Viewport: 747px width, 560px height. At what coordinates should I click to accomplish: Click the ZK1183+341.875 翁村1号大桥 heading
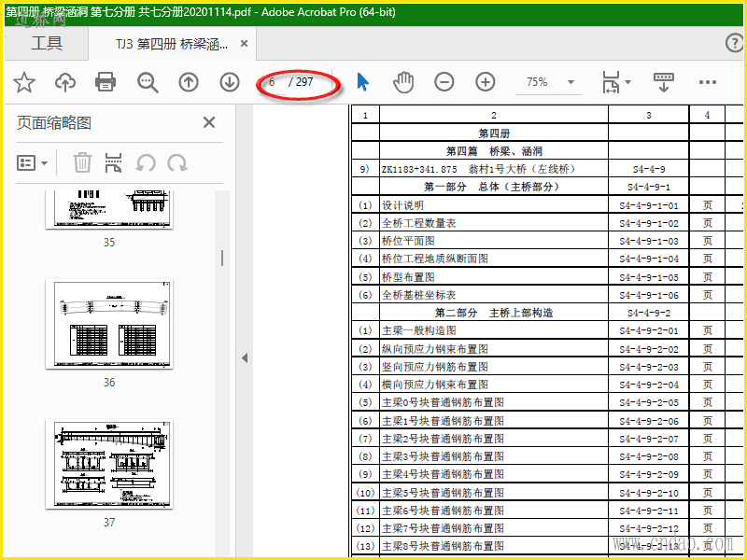point(479,169)
